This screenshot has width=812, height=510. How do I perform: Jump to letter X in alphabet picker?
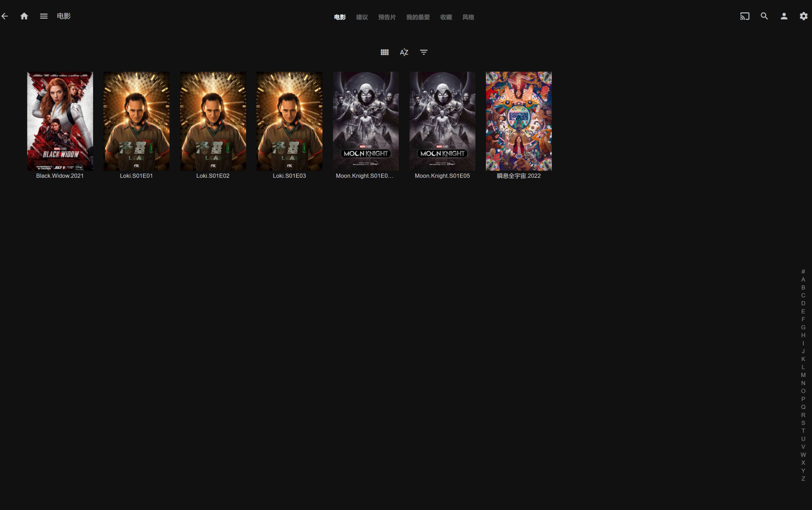[x=803, y=463]
